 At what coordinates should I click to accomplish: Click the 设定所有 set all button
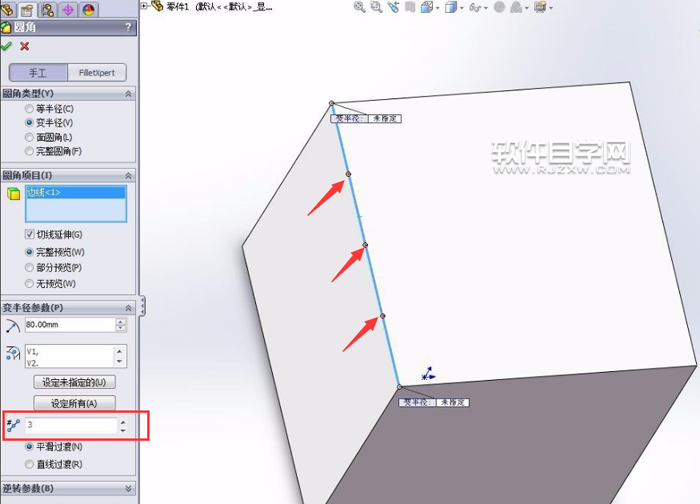point(74,404)
